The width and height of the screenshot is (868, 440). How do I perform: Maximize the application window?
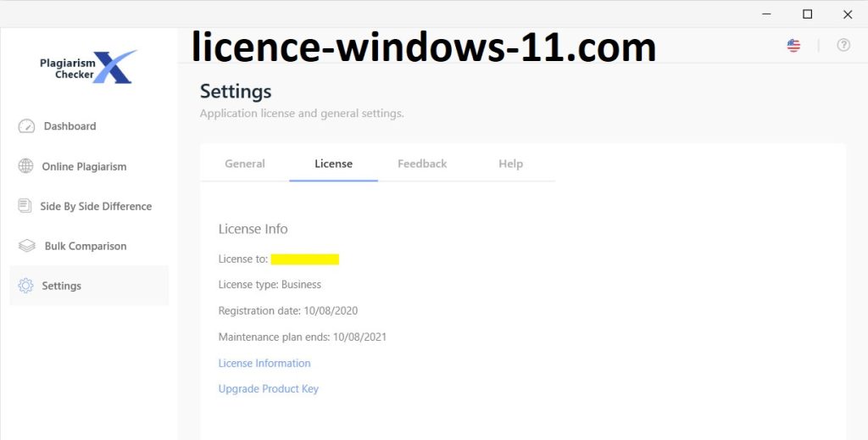click(x=808, y=14)
